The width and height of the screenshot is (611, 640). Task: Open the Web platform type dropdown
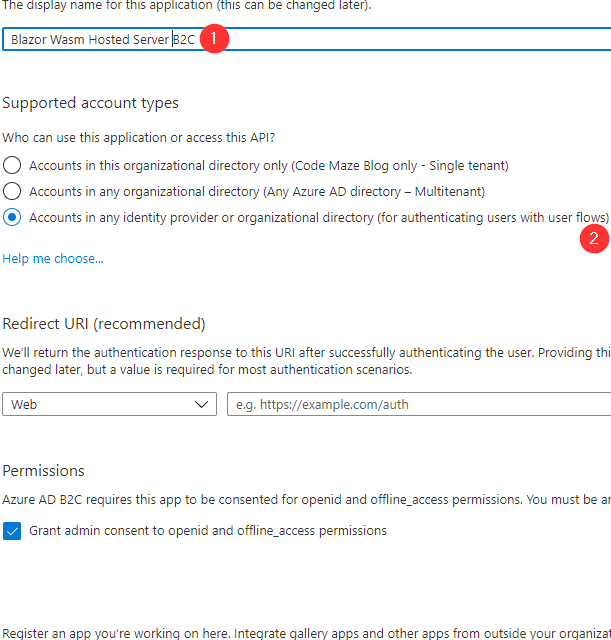(108, 404)
